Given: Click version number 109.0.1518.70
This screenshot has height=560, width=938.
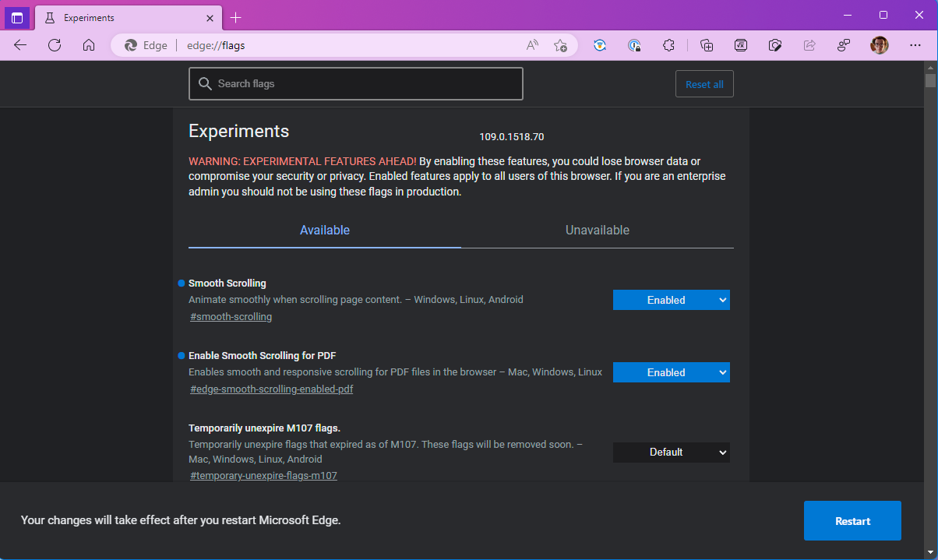Looking at the screenshot, I should pos(511,137).
